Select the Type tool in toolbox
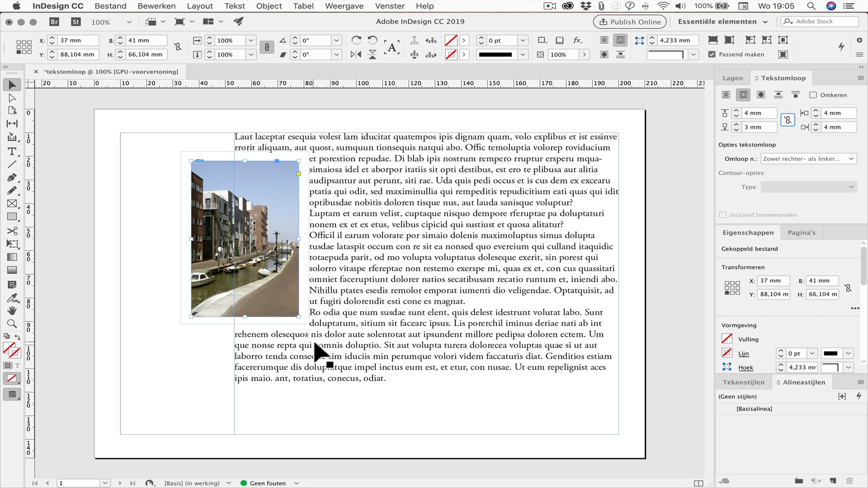 pyautogui.click(x=12, y=151)
